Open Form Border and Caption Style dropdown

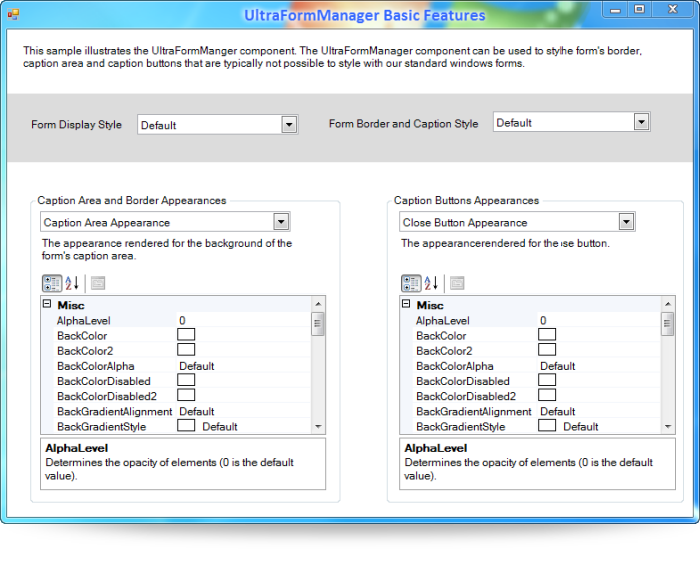[x=641, y=122]
